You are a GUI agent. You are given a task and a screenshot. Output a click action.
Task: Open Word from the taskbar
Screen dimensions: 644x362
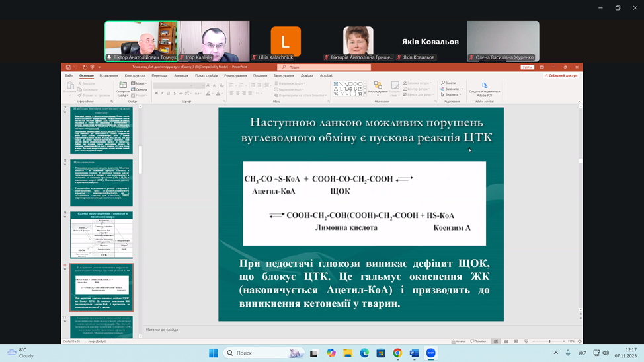click(x=415, y=353)
